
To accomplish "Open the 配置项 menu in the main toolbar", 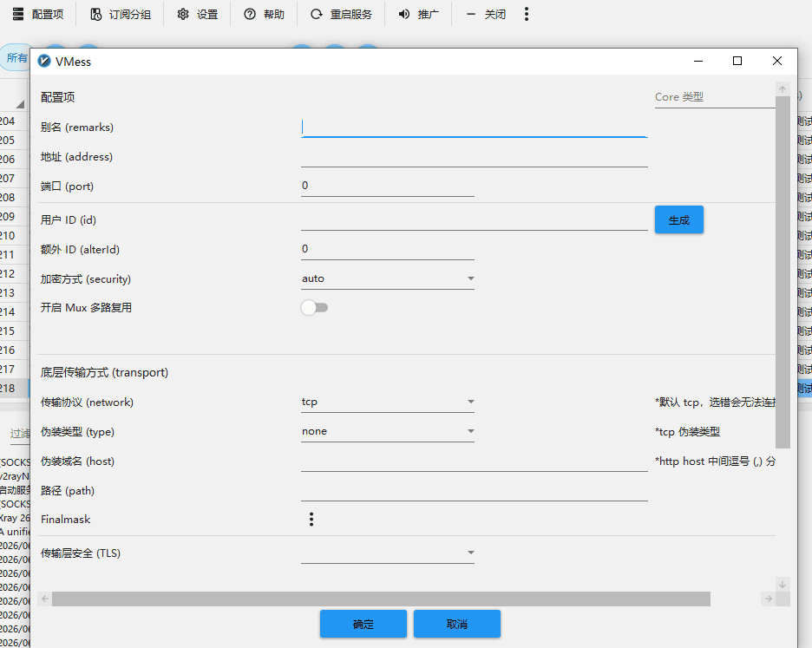I will (x=38, y=15).
